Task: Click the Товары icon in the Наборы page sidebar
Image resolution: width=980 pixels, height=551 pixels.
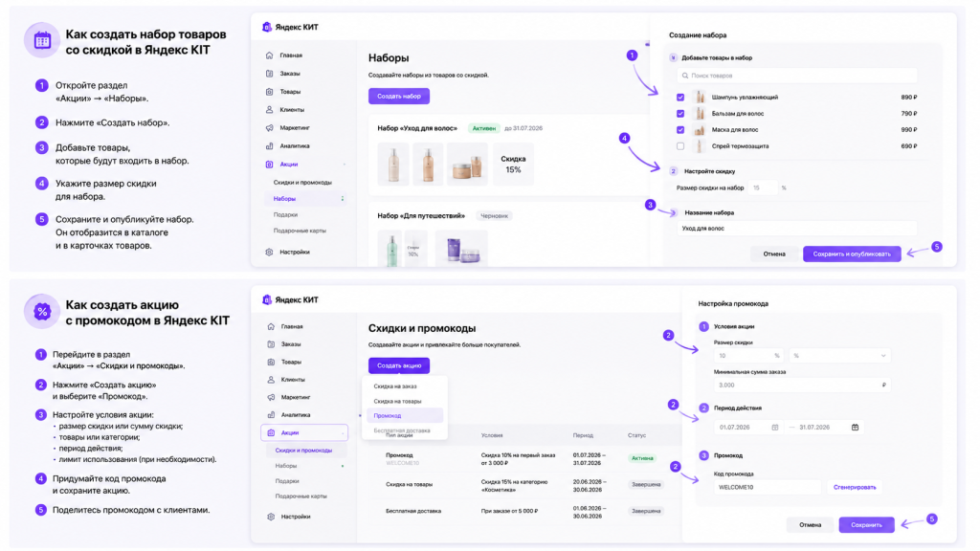Action: pos(269,92)
